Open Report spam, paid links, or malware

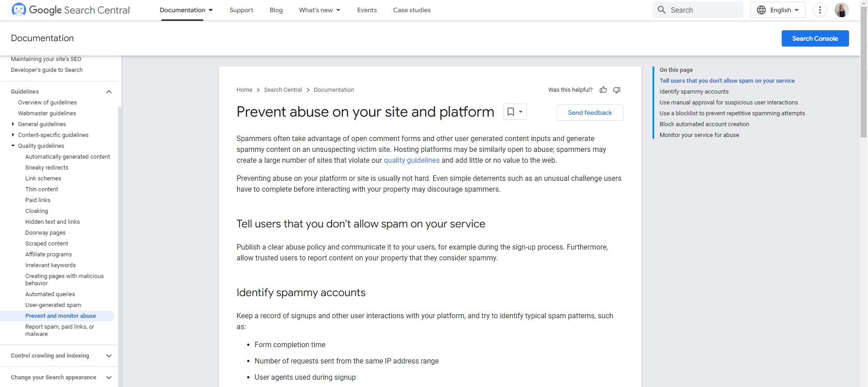click(x=60, y=330)
